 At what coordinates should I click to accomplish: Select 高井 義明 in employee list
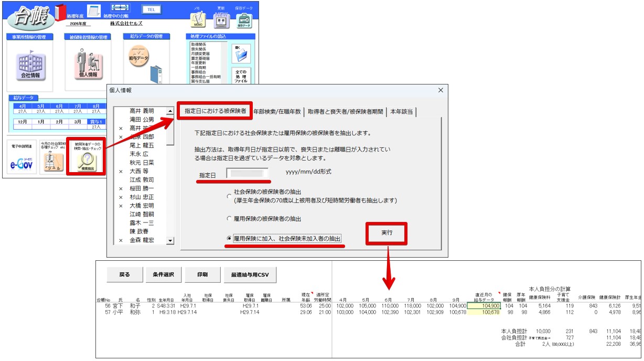[142, 111]
